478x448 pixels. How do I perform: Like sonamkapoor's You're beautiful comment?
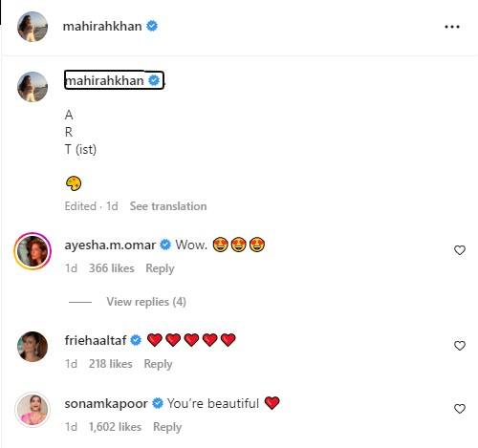(x=460, y=409)
